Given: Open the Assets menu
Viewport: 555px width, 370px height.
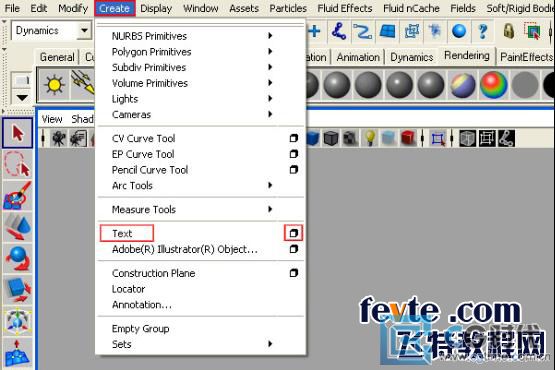Looking at the screenshot, I should click(244, 8).
